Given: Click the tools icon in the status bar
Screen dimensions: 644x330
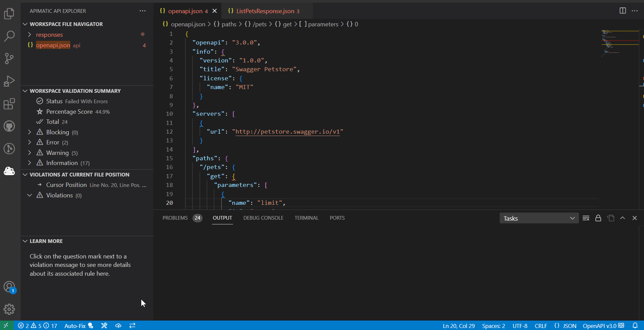Looking at the screenshot, I should [x=104, y=325].
